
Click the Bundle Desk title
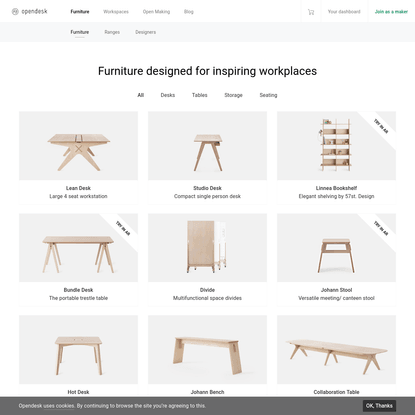point(78,290)
